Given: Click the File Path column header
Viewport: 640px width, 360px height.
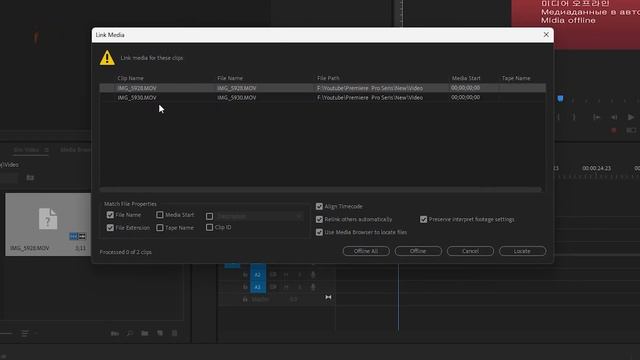Looking at the screenshot, I should point(328,78).
